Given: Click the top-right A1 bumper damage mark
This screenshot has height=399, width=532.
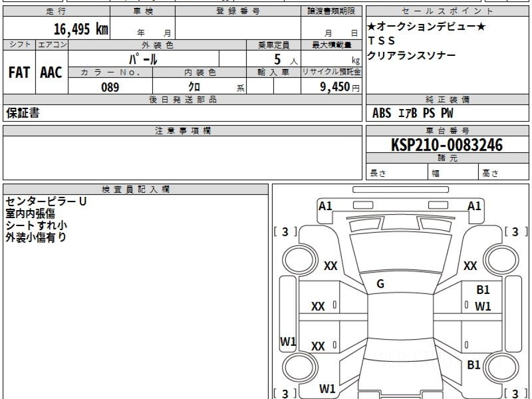Looking at the screenshot, I should click(x=474, y=206).
